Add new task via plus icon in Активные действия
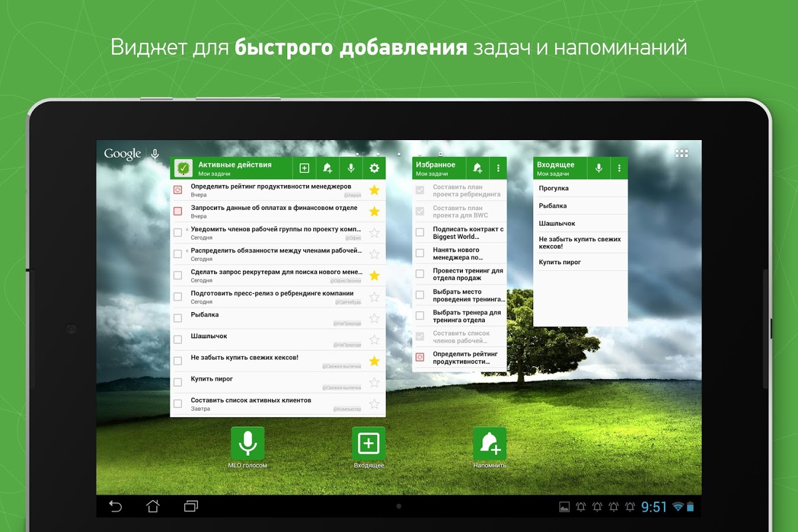Image resolution: width=798 pixels, height=532 pixels. tap(304, 168)
